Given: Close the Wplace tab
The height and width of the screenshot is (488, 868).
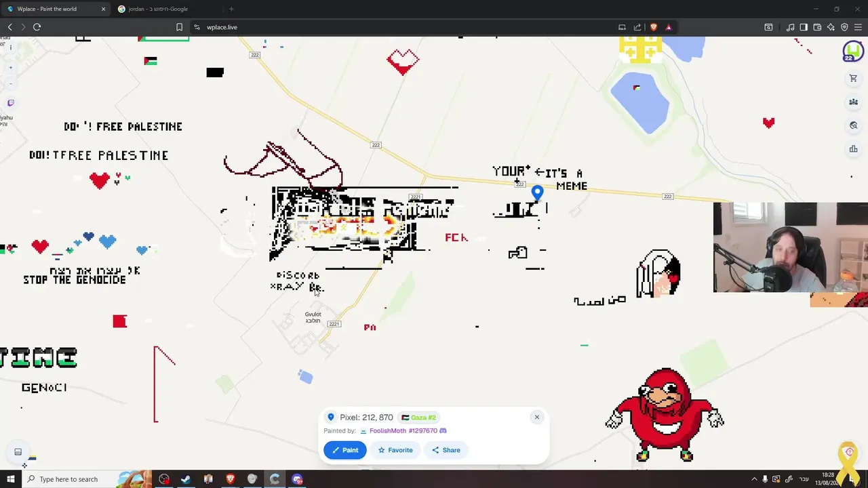Looking at the screenshot, I should click(103, 9).
